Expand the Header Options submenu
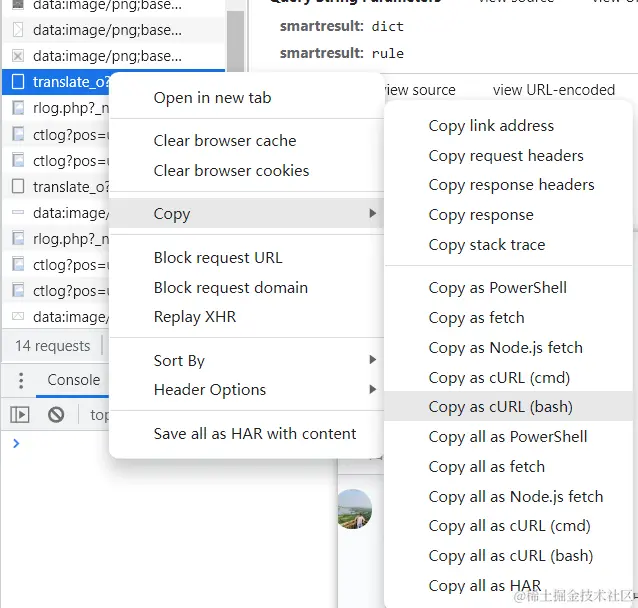This screenshot has height=608, width=638. 247,390
